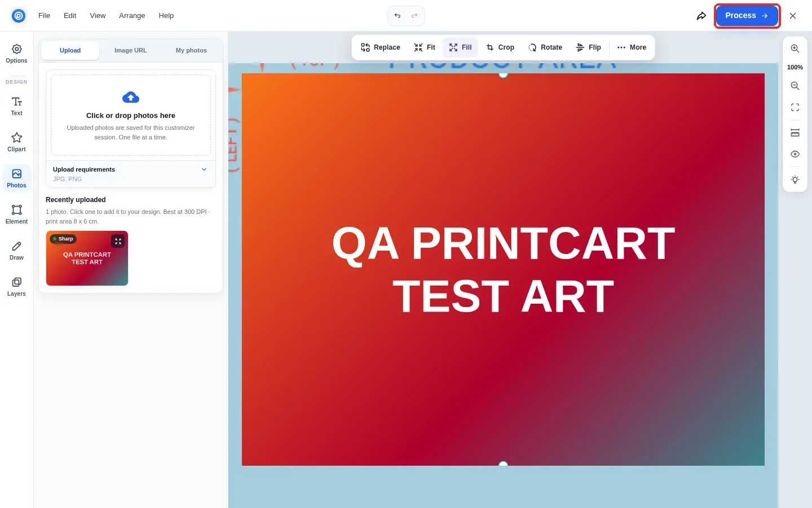Zoom in on the canvas
Screen dimensions: 812x508
click(x=795, y=49)
